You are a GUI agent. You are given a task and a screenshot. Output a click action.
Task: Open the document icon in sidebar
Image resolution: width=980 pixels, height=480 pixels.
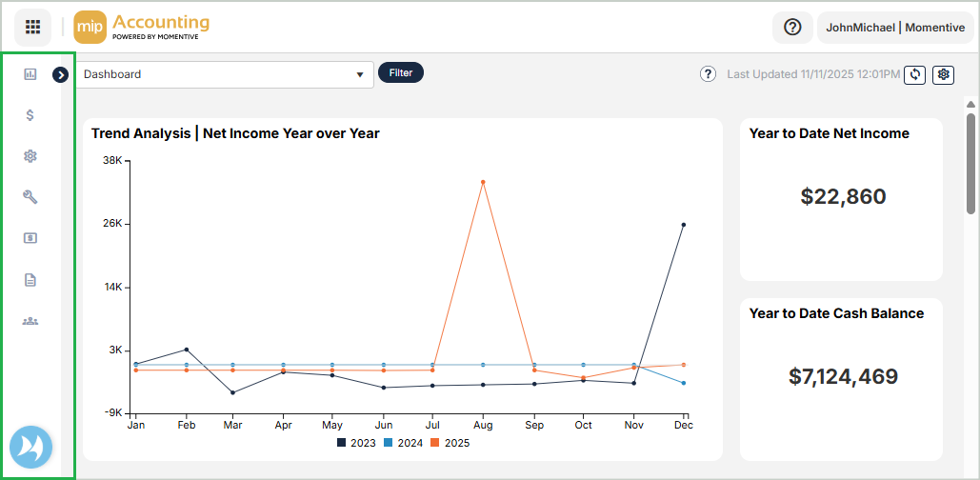[30, 280]
